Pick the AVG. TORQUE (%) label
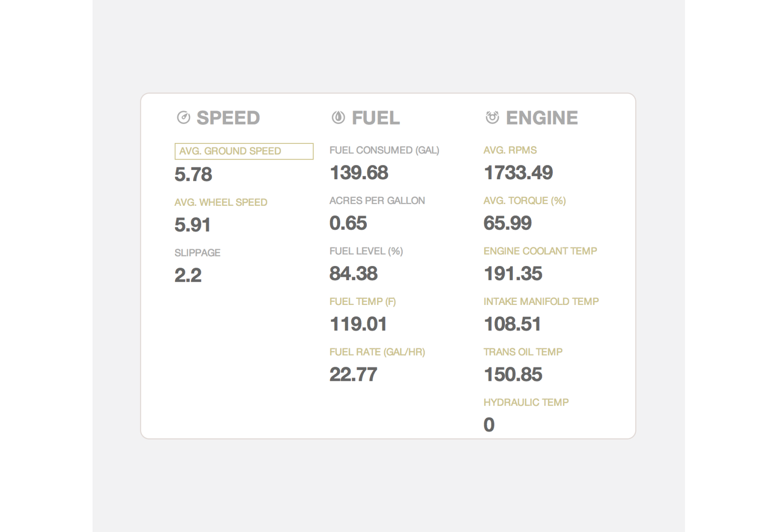This screenshot has width=781, height=532. click(x=525, y=201)
